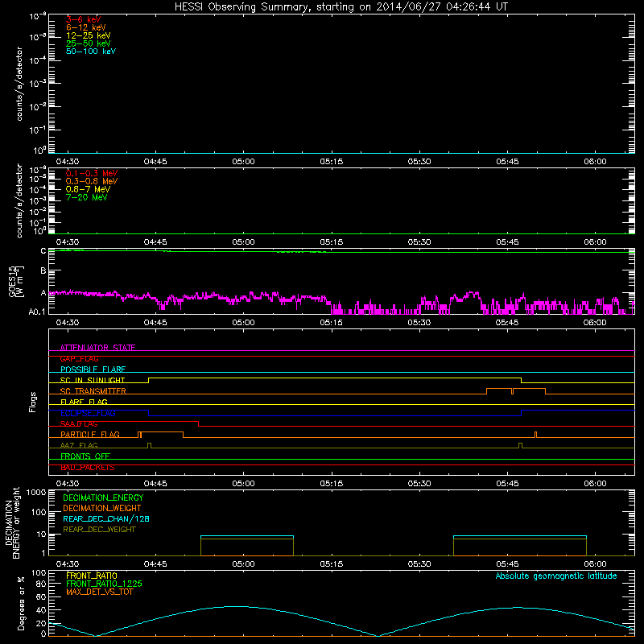Click the 'Absolute geomagnetic latitude' label
644x644 pixels.
(x=556, y=576)
